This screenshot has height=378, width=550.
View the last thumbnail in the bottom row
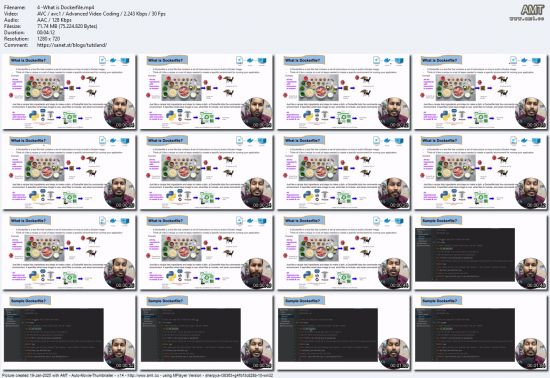481,332
